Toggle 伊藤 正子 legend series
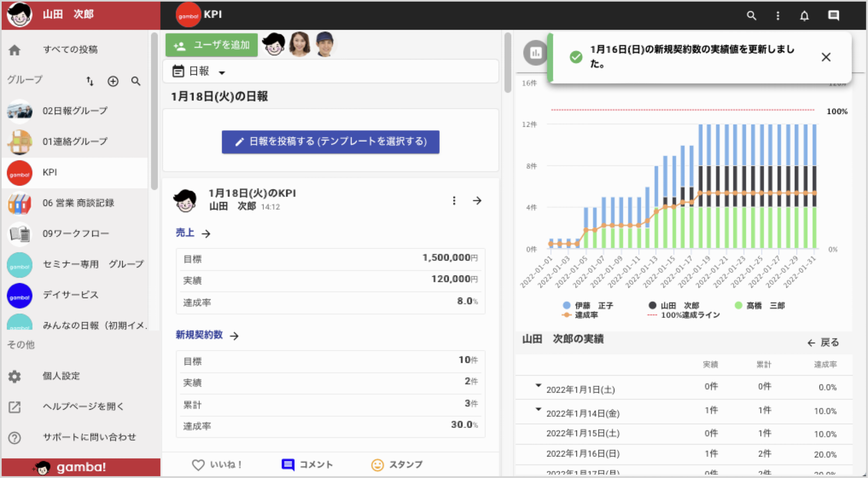868x478 pixels. point(588,306)
